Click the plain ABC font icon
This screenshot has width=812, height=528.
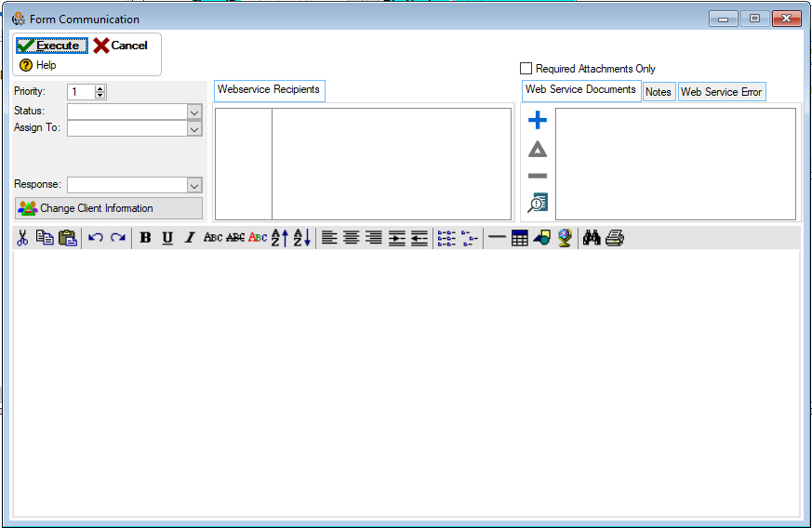click(x=212, y=238)
